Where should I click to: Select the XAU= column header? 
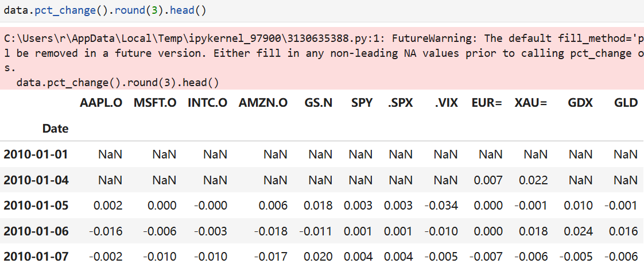pyautogui.click(x=531, y=103)
